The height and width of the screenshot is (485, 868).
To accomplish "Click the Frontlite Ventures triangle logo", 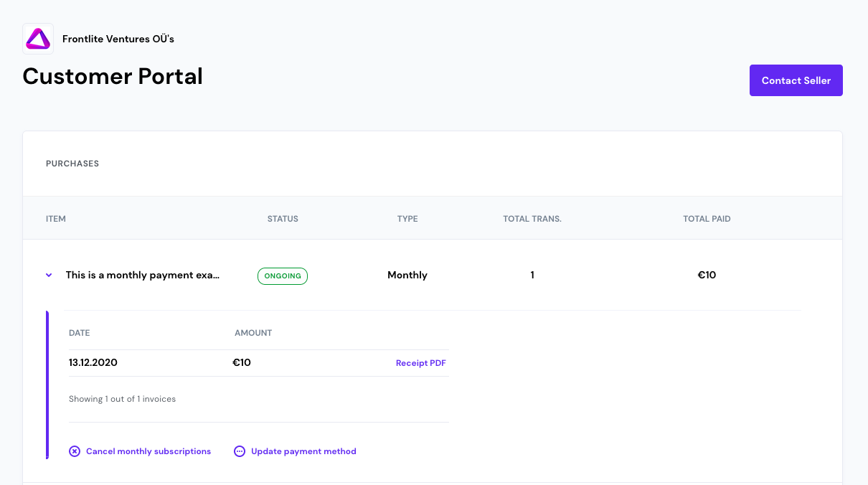I will point(38,39).
